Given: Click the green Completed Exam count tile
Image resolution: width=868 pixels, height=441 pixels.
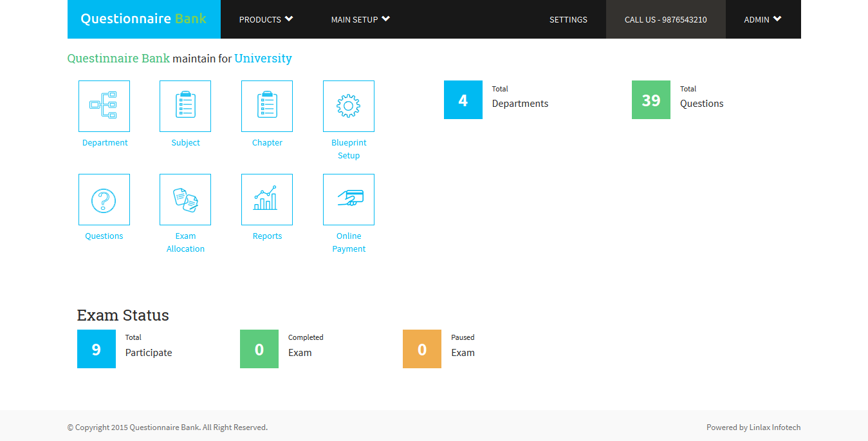Looking at the screenshot, I should click(259, 349).
